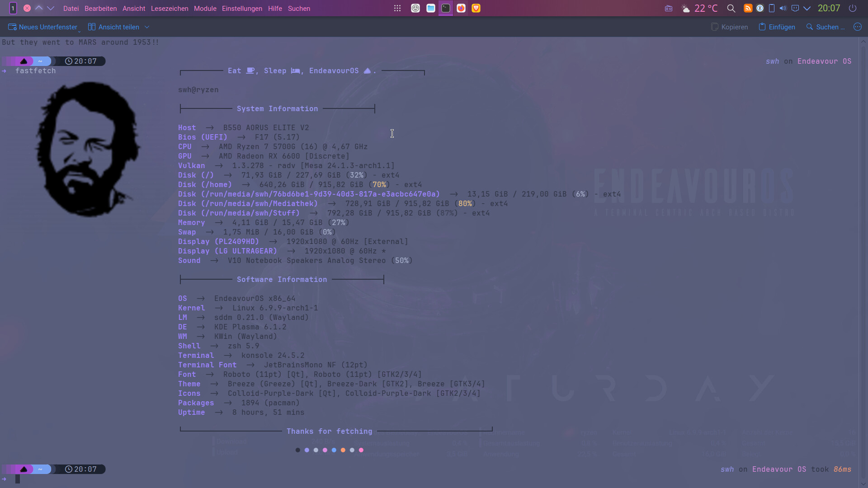
Task: Click the Suchen ... toolbar button
Action: [x=826, y=27]
